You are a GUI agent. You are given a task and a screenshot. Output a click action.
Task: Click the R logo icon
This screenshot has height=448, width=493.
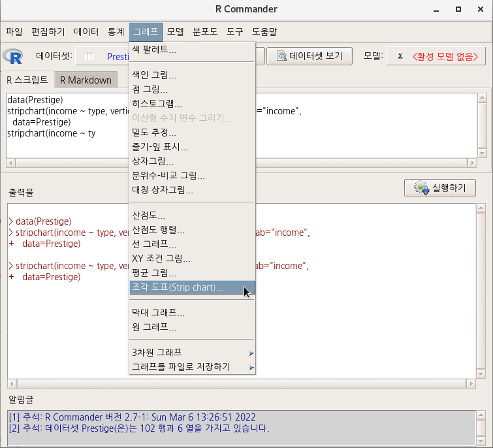pos(12,57)
